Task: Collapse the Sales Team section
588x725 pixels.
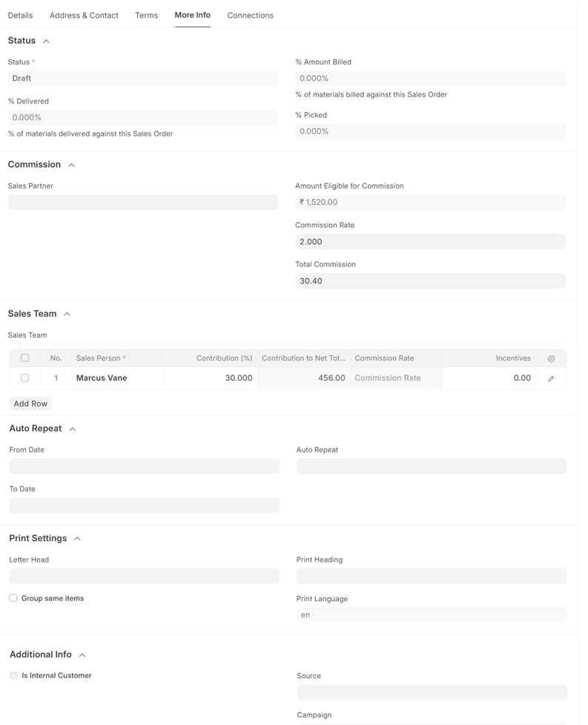Action: (67, 315)
